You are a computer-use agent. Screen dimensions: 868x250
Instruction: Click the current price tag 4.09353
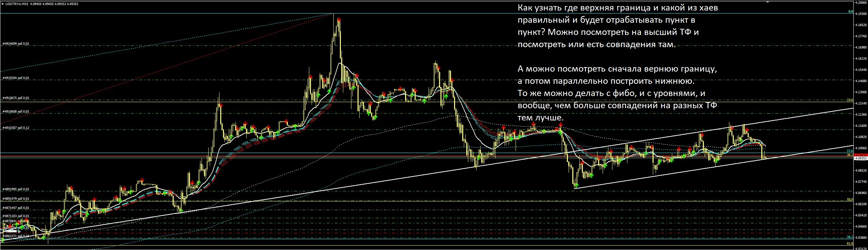click(860, 158)
